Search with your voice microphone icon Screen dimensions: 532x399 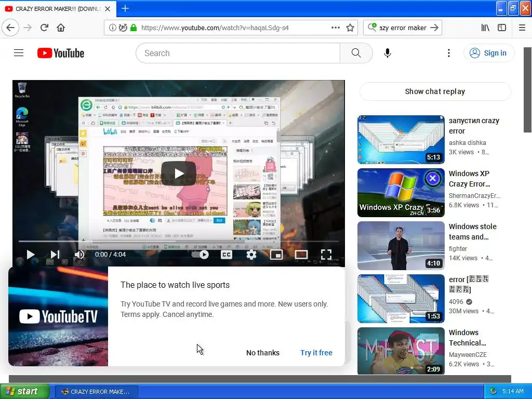pyautogui.click(x=387, y=53)
